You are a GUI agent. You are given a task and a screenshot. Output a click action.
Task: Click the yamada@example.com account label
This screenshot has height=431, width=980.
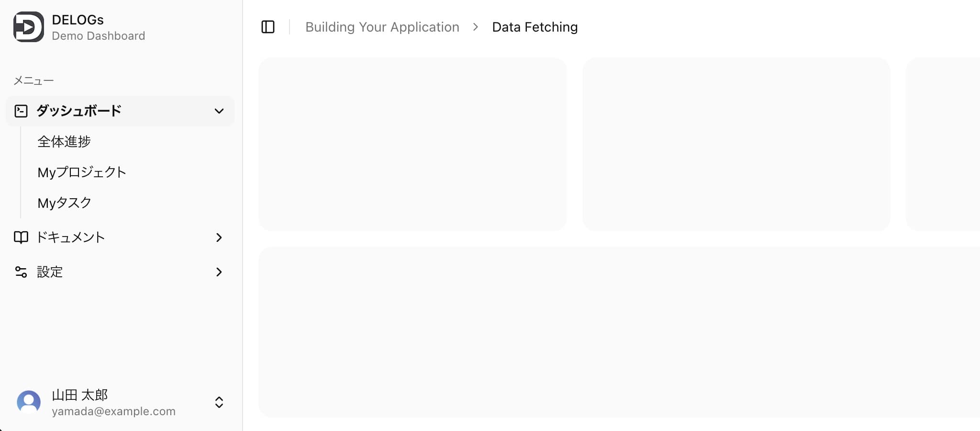113,411
